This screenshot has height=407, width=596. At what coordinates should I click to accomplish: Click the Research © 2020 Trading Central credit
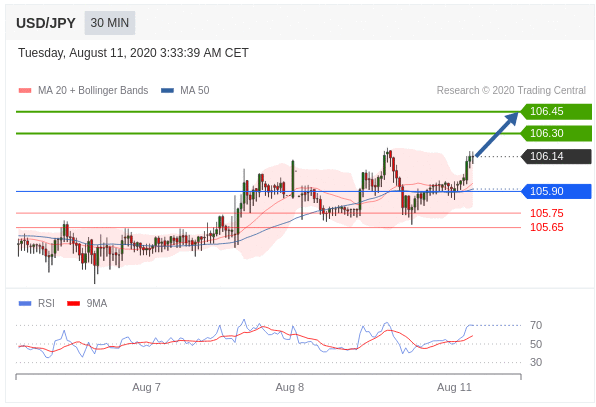coord(511,90)
